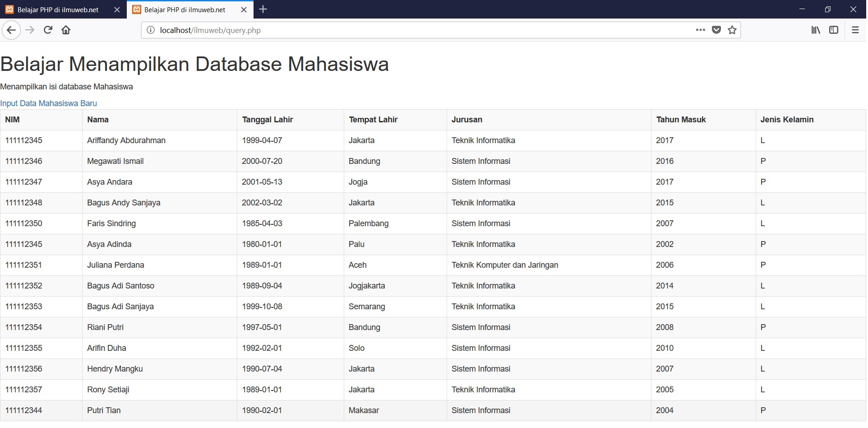868x428 pixels.
Task: Save page to Pocket
Action: tap(716, 30)
